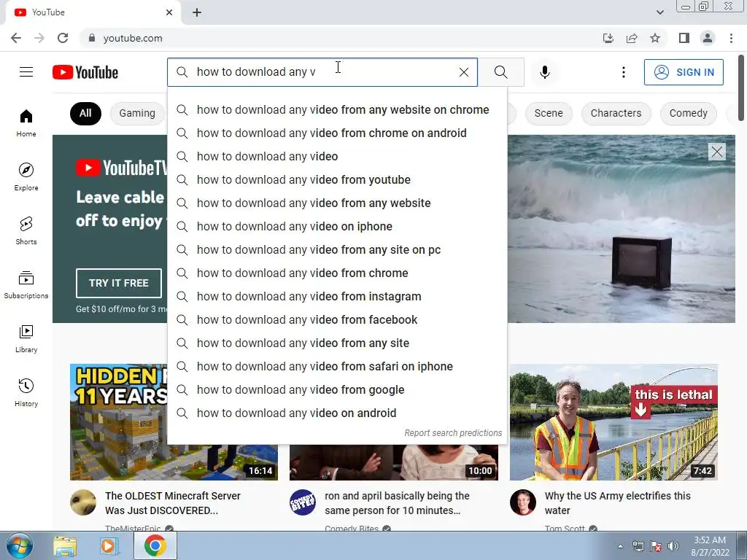Click the YouTube logo
Viewport: 747px width, 560px height.
85,72
